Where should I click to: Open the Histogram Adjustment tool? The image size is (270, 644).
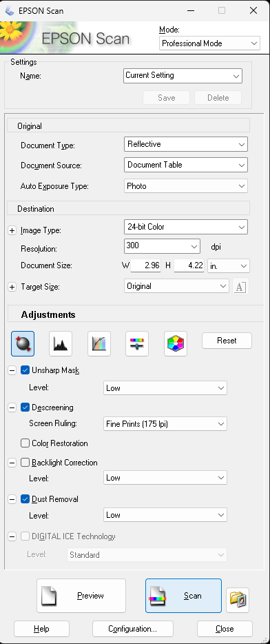point(61,343)
